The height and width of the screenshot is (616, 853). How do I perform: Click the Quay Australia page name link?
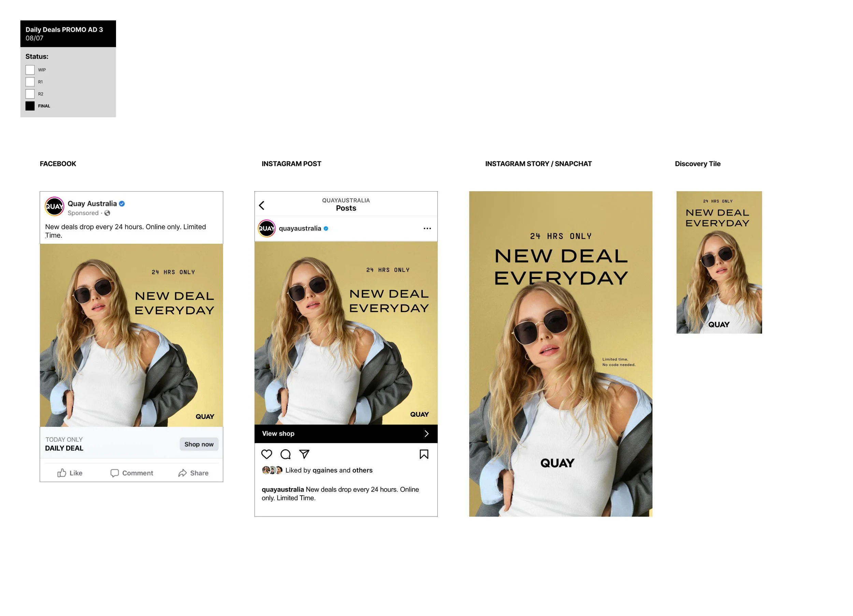pyautogui.click(x=92, y=204)
